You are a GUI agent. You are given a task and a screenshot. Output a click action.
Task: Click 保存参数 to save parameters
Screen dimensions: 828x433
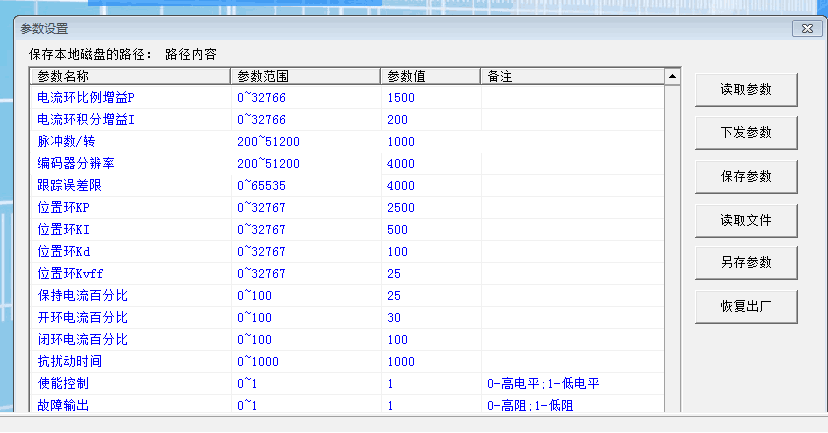(746, 176)
